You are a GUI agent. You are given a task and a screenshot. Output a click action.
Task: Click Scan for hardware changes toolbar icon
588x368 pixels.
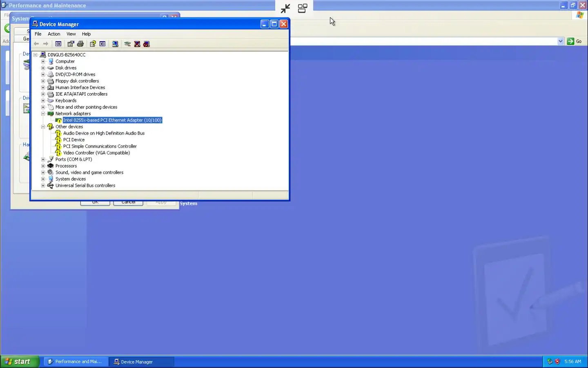coord(115,44)
